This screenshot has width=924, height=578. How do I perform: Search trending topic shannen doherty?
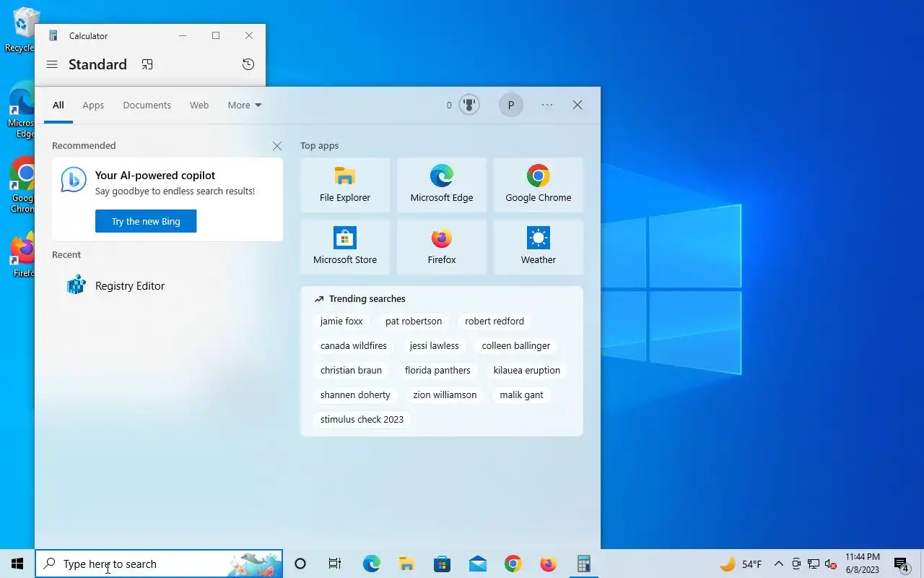coord(355,394)
